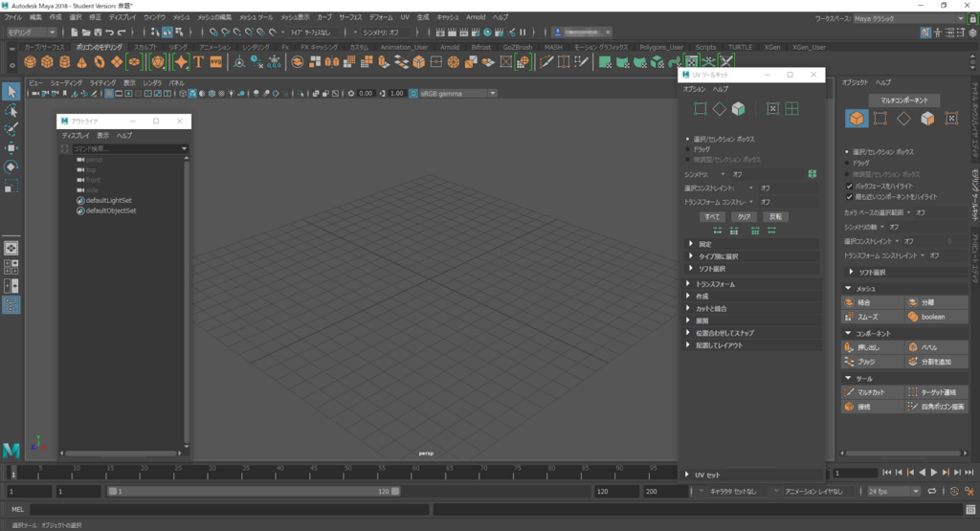Screen dimensions: 980x531
Task: Click the time range slider bar
Action: click(254, 492)
